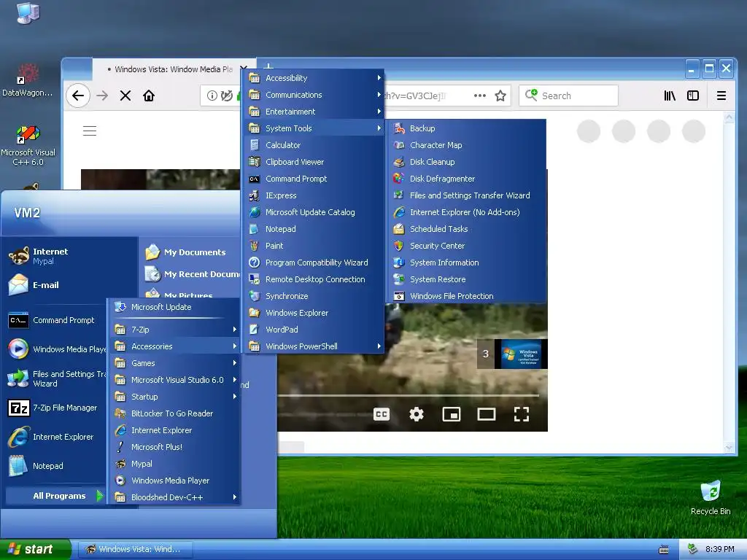Click Remote Desktop Connection icon
The height and width of the screenshot is (560, 747).
(255, 279)
